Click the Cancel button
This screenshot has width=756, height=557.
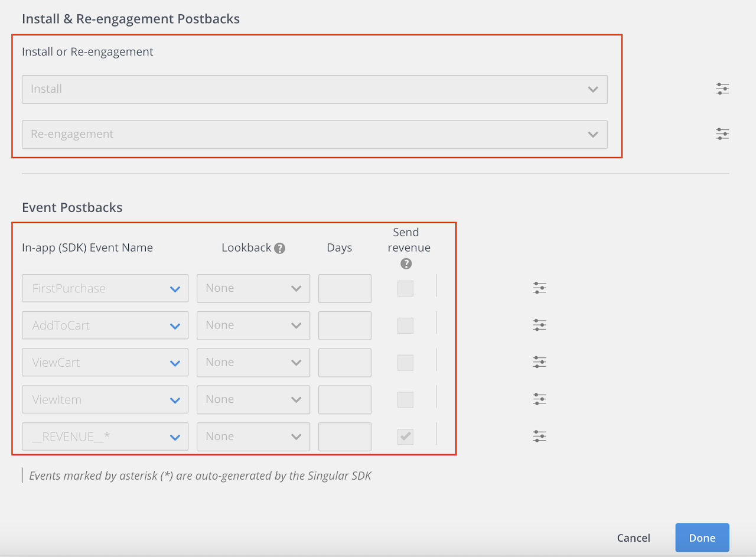pos(633,538)
